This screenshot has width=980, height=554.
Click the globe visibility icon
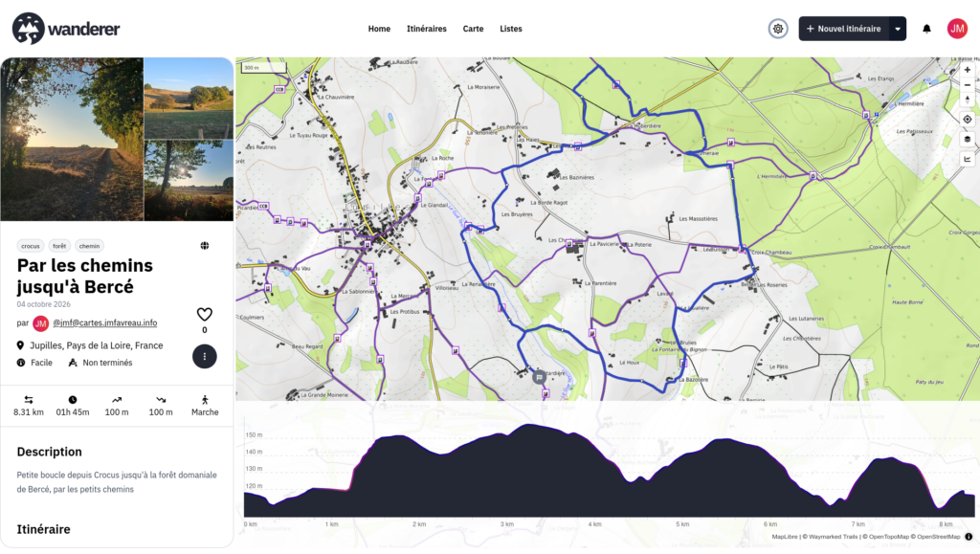click(x=205, y=246)
